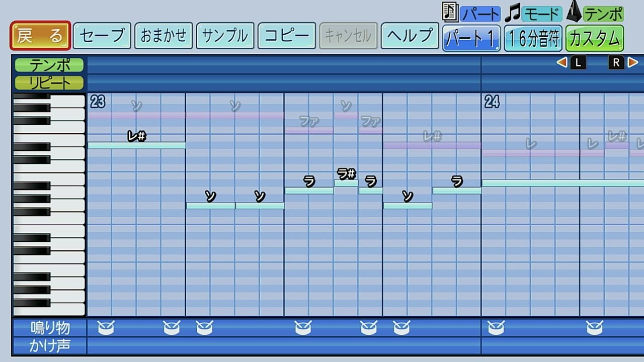Click the ghost レ# note from other part
Screen dimensions: 644x362
click(432, 146)
